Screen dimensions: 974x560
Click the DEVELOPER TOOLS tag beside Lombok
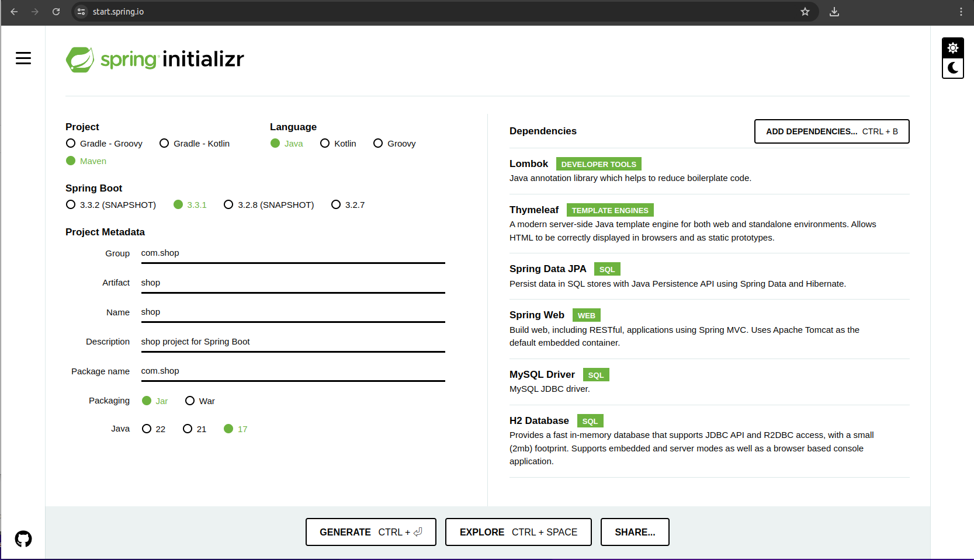click(599, 164)
